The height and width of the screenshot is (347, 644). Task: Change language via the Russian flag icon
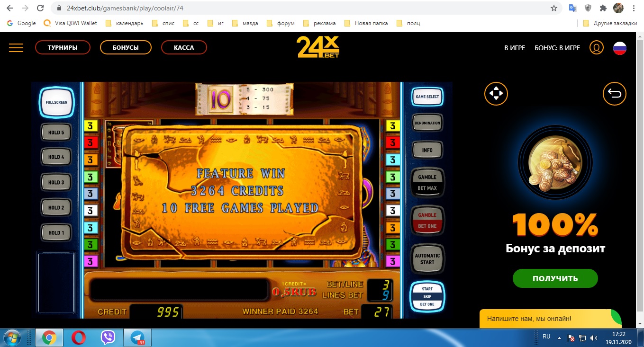[x=620, y=47]
